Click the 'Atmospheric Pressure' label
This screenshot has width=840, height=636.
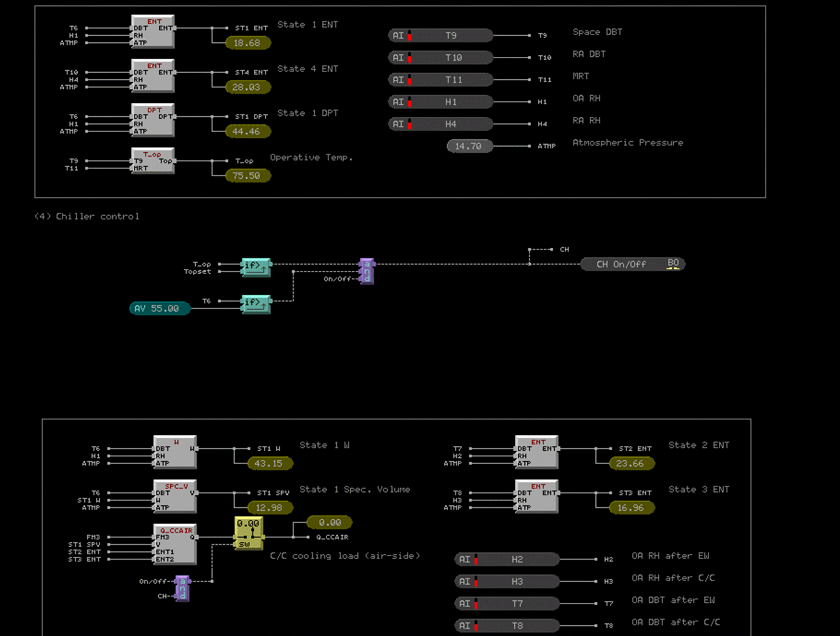point(628,143)
